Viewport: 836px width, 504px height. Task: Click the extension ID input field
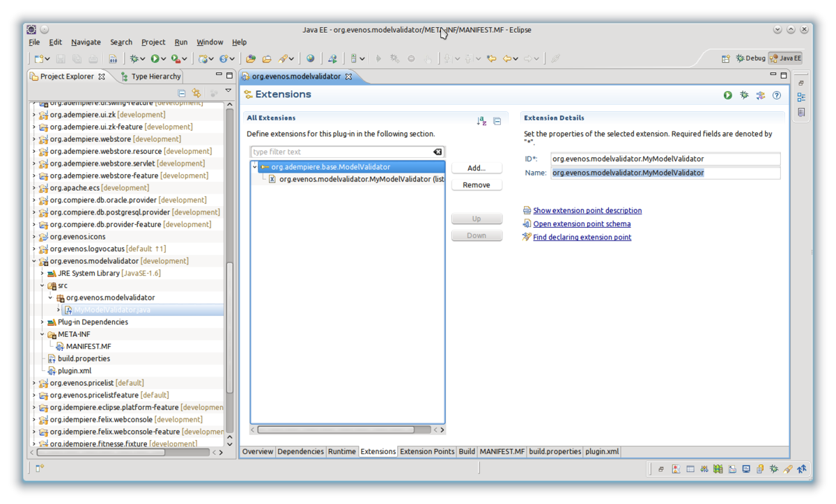click(x=665, y=159)
